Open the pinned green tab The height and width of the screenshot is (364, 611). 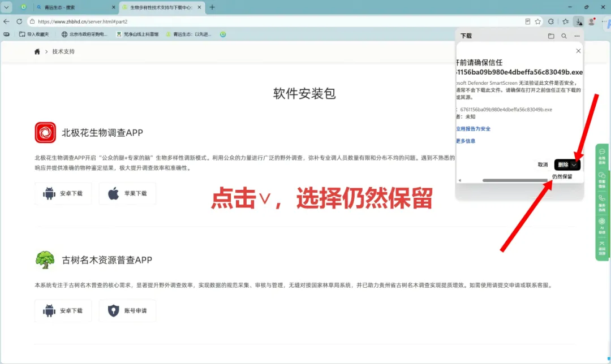tap(23, 7)
